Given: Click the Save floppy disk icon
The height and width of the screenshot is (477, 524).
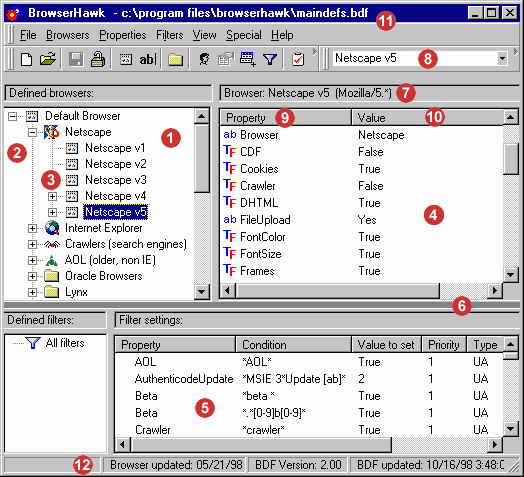Looking at the screenshot, I should pyautogui.click(x=76, y=59).
